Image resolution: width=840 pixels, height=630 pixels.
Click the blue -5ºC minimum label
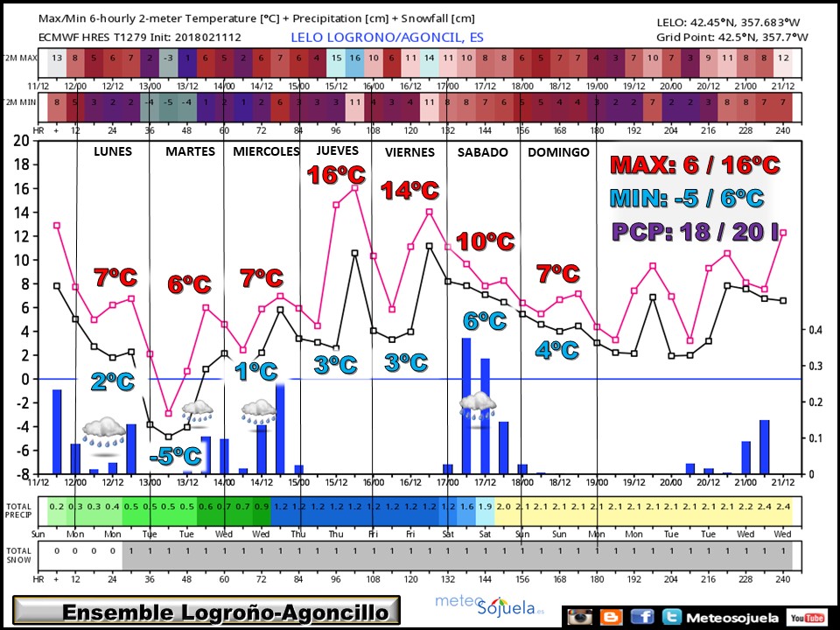coord(175,456)
